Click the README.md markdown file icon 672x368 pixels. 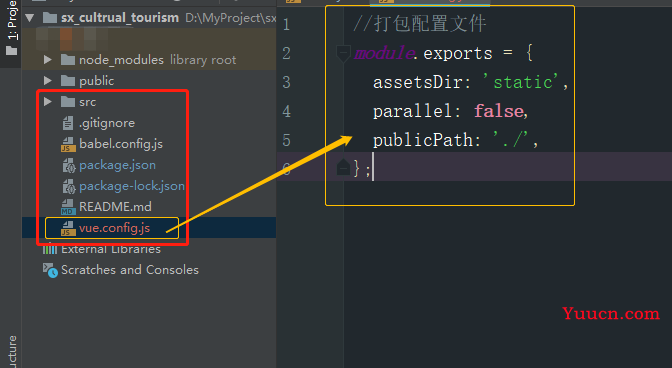tap(68, 207)
